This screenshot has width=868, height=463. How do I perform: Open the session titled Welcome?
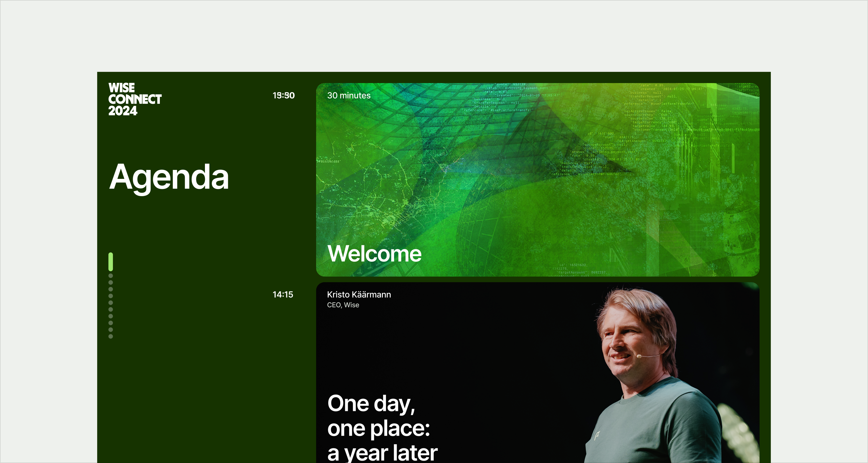tap(374, 254)
